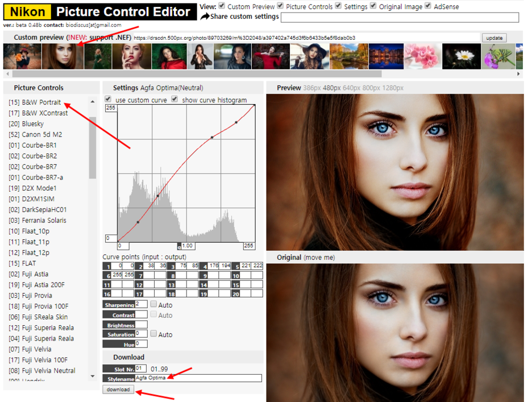Enable the Saturation Auto checkbox
Viewport: 532px width, 402px height.
153,333
